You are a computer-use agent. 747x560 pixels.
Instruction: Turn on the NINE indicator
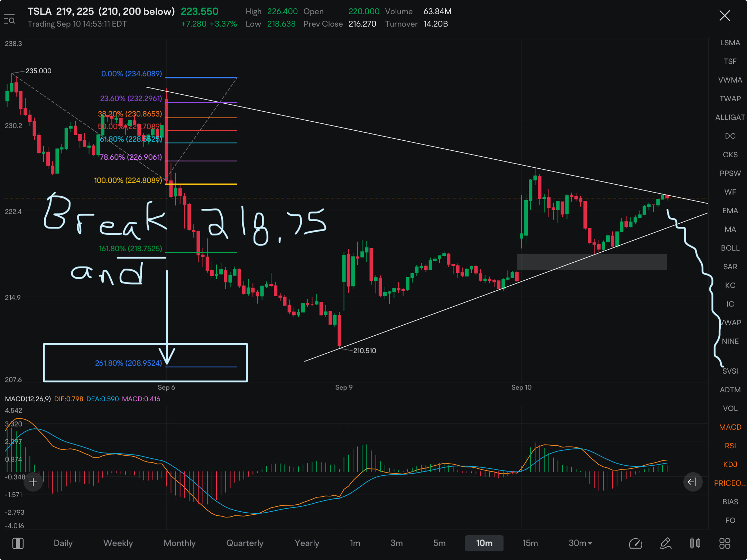730,342
